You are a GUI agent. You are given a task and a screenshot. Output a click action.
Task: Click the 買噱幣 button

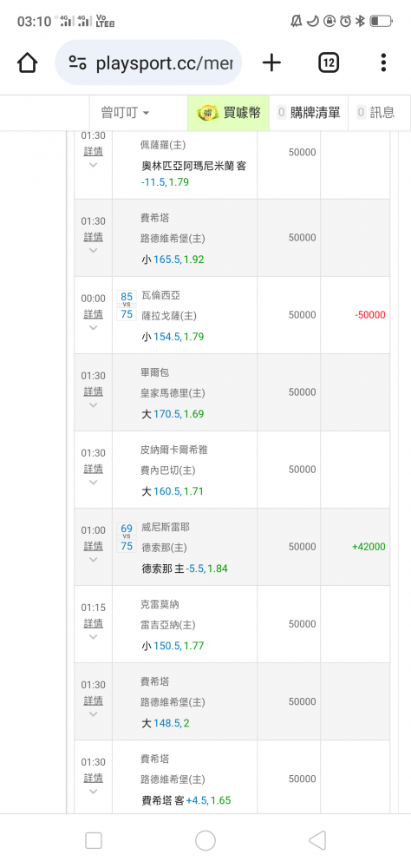point(228,113)
